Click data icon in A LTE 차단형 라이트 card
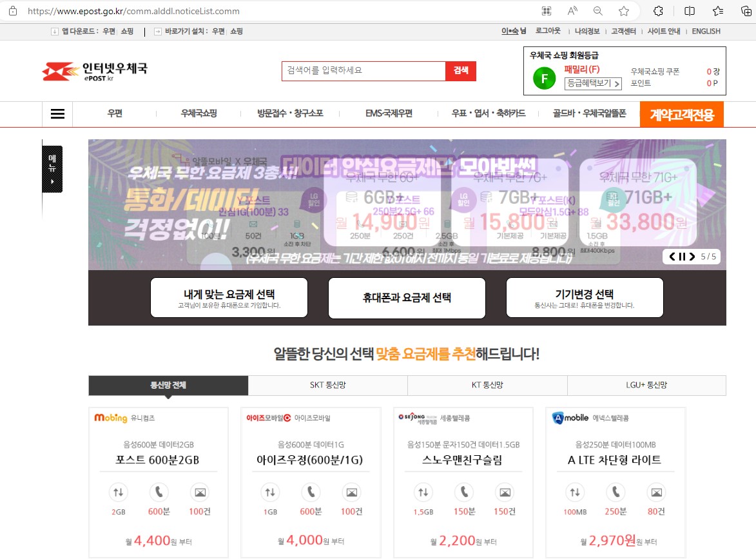 (x=575, y=493)
